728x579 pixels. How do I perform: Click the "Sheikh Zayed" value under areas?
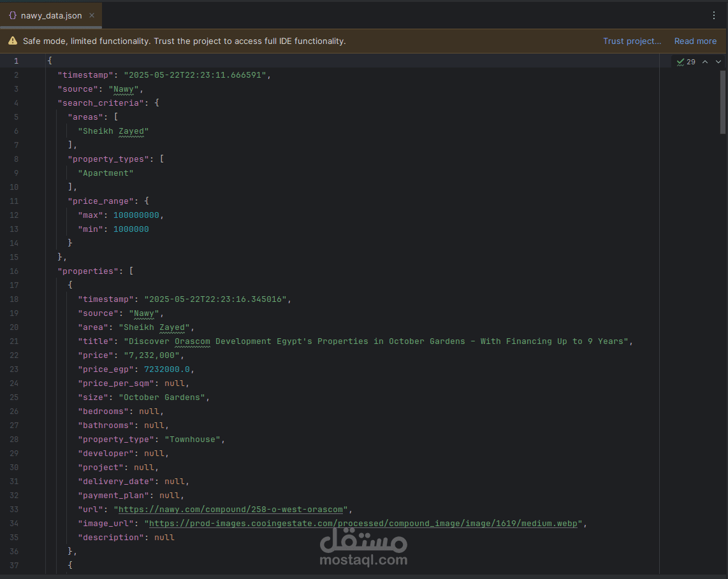[x=113, y=131]
